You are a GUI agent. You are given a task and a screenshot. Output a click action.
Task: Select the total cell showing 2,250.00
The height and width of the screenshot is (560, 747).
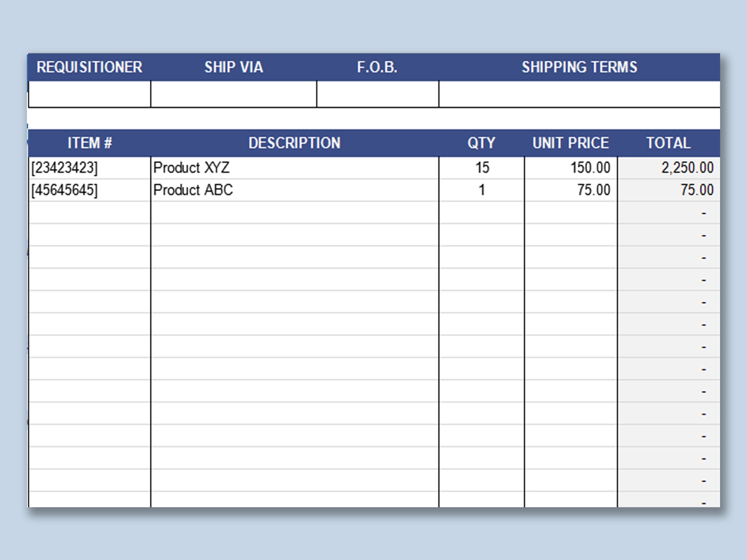(x=668, y=168)
